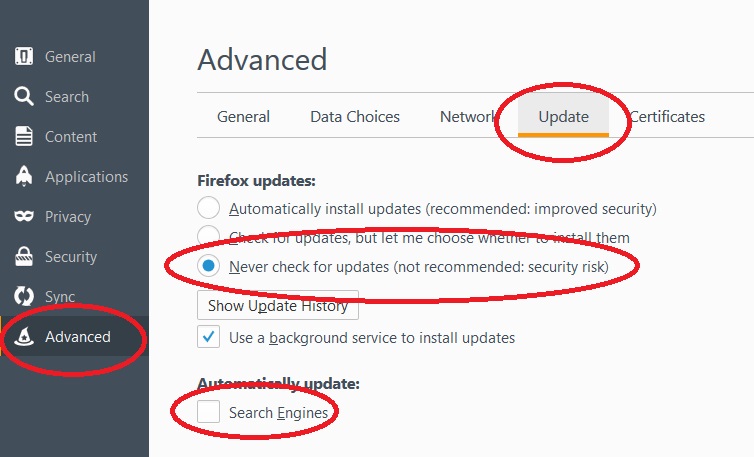Click the Applications rocket icon

[24, 177]
